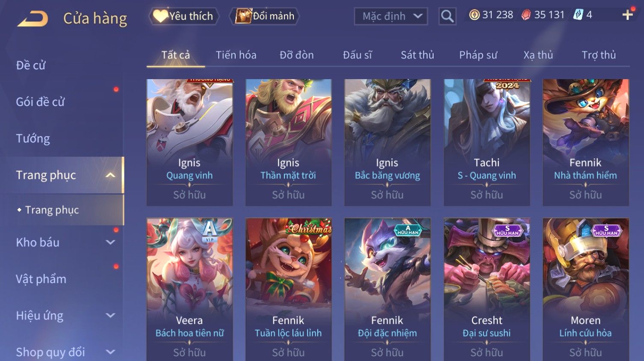Tap the plus icon to add currency

[627, 15]
